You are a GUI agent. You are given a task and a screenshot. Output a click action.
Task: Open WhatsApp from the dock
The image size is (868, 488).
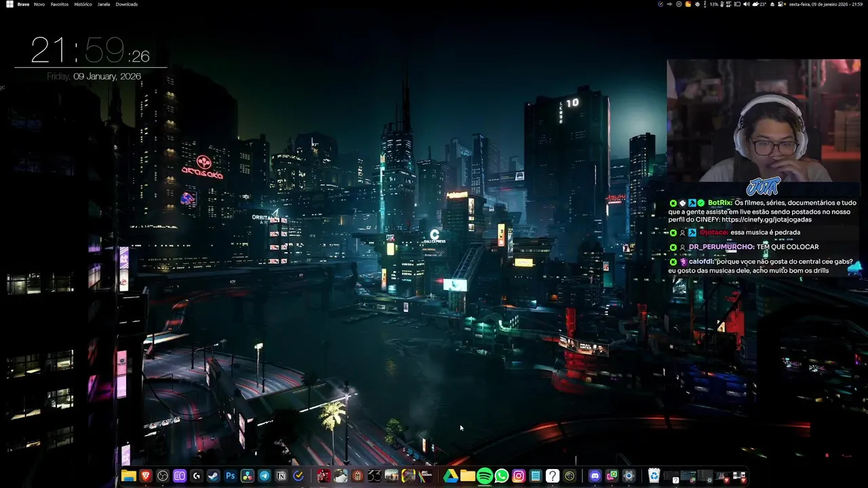[x=501, y=476]
